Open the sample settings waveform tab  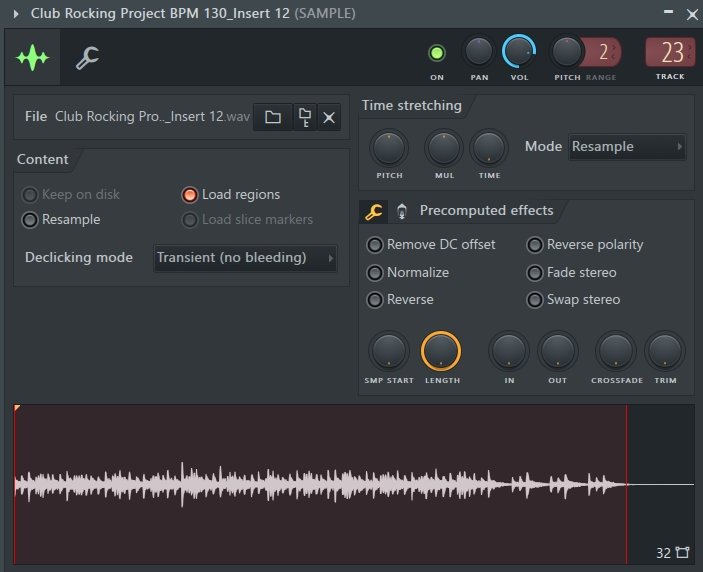[32, 57]
